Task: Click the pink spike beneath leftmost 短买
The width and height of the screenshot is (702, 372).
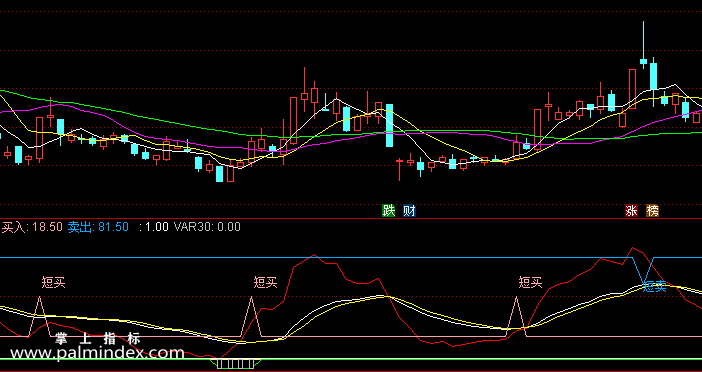Action: pyautogui.click(x=39, y=316)
